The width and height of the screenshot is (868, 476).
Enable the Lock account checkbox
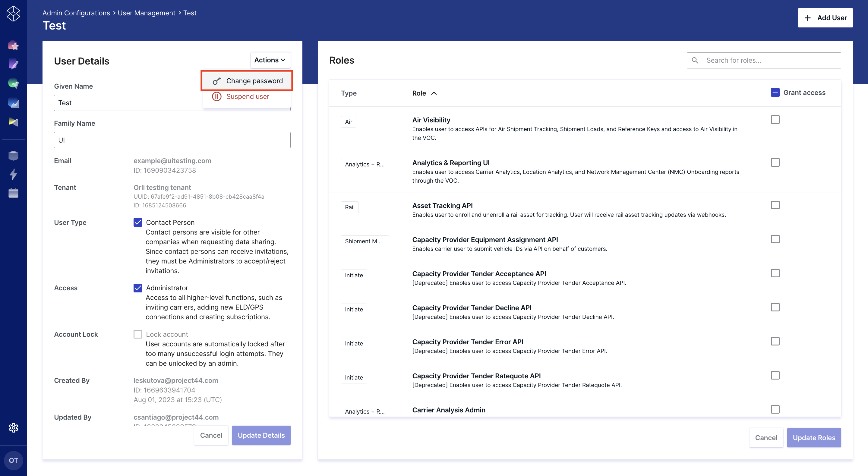[138, 334]
